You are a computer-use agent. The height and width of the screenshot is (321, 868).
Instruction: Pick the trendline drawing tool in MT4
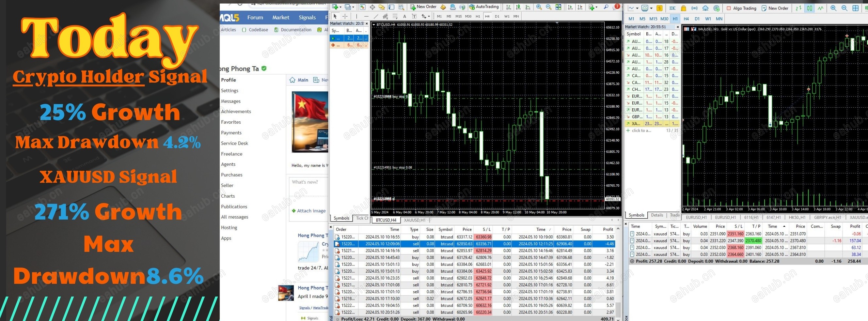point(376,16)
